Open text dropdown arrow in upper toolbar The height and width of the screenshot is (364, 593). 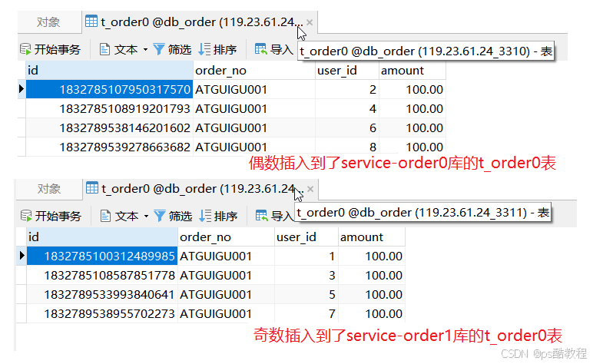pyautogui.click(x=146, y=49)
